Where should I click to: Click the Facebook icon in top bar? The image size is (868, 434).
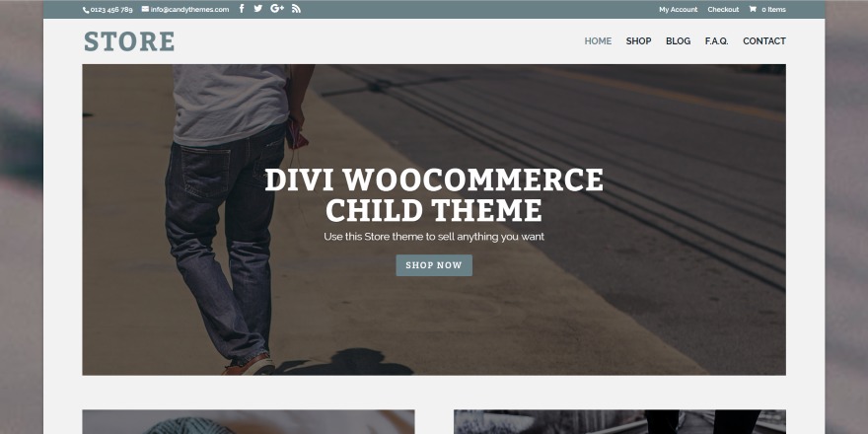242,8
